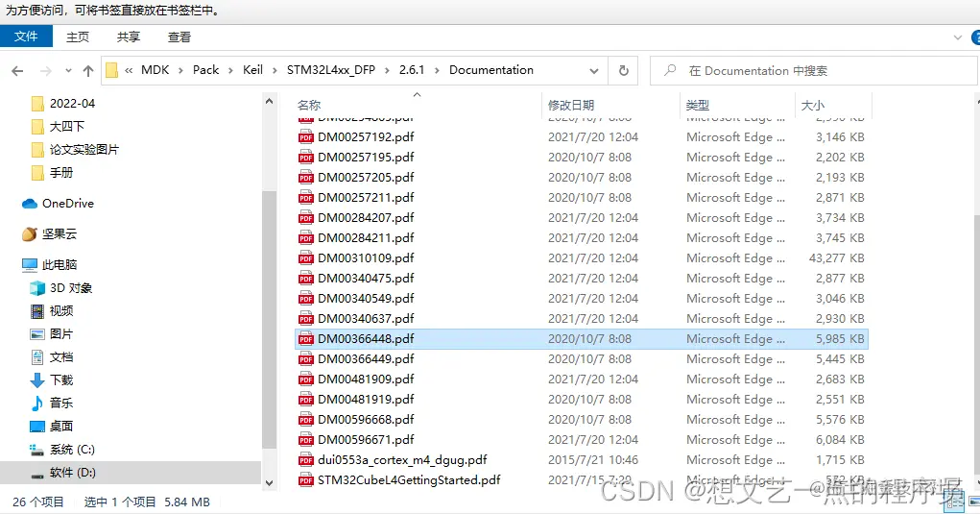Viewport: 980px width, 514px height.
Task: Open the 共享 ribbon tab
Action: (x=128, y=37)
